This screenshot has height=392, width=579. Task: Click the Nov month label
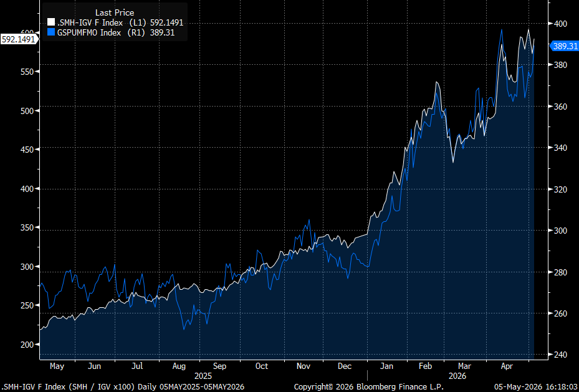304,366
